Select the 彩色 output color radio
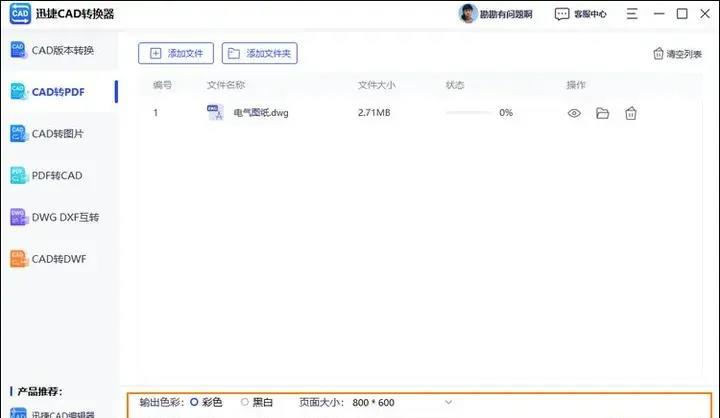This screenshot has width=720, height=418. point(194,402)
